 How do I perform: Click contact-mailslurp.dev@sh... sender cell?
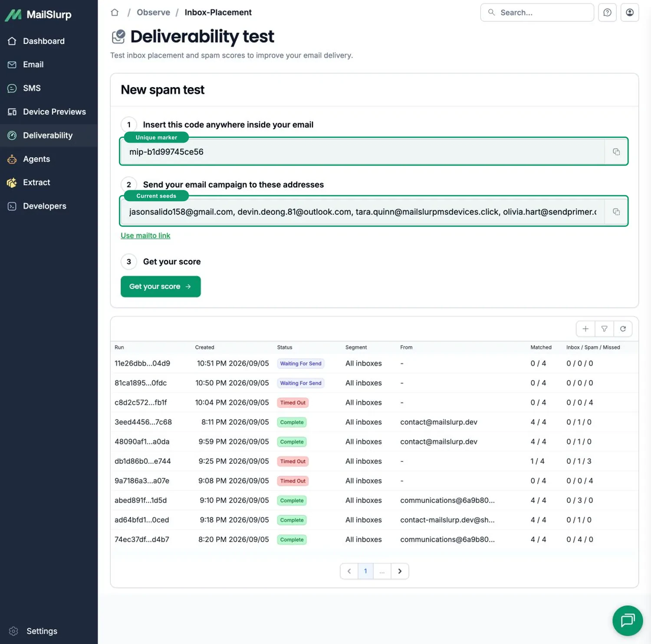coord(447,520)
